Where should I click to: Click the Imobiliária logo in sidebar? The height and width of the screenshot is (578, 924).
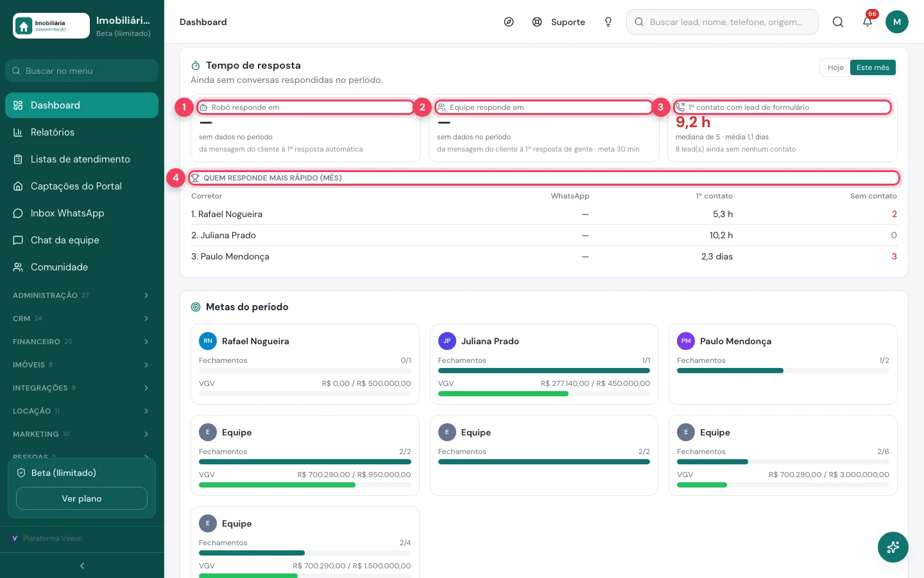tap(51, 26)
